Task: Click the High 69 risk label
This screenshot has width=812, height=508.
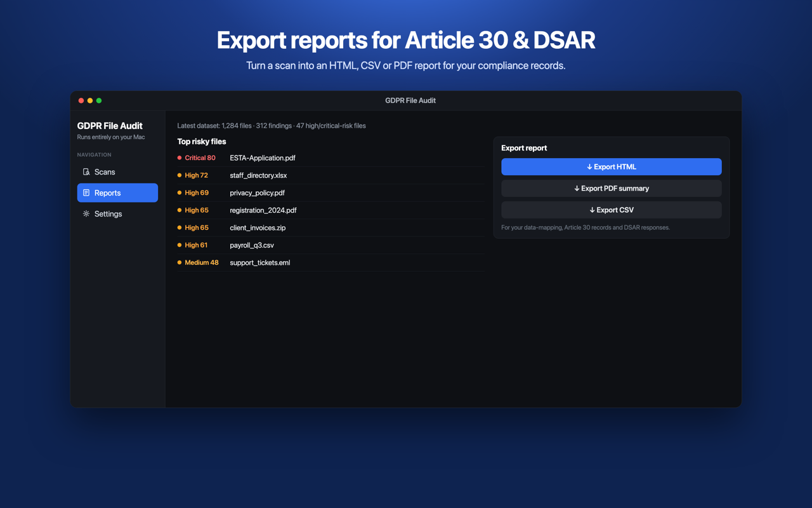Action: coord(197,193)
